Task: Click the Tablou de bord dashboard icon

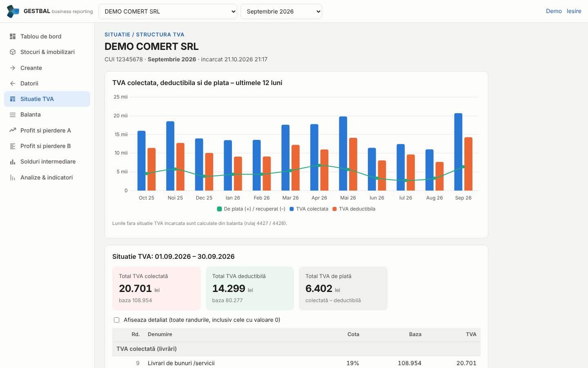Action: pos(13,36)
